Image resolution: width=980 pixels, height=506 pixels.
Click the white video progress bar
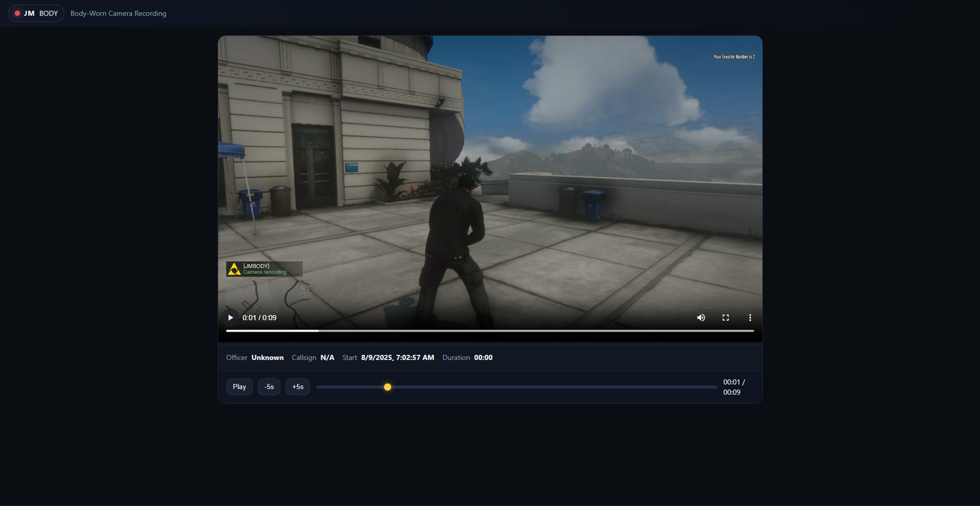click(x=490, y=330)
